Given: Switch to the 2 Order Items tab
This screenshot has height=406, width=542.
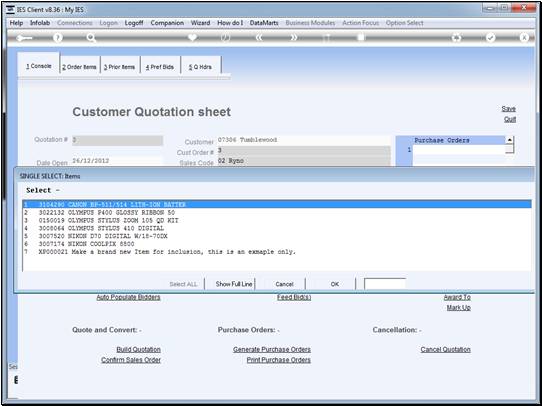Looking at the screenshot, I should [80, 67].
